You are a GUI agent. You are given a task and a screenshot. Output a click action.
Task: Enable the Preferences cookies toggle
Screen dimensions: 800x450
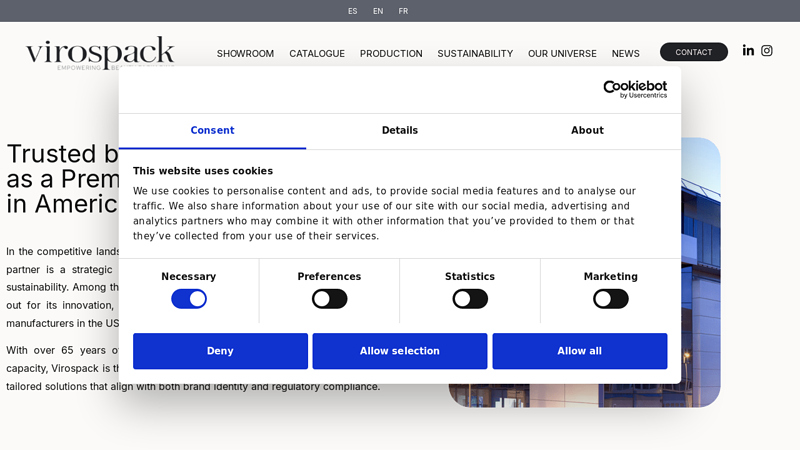point(329,298)
